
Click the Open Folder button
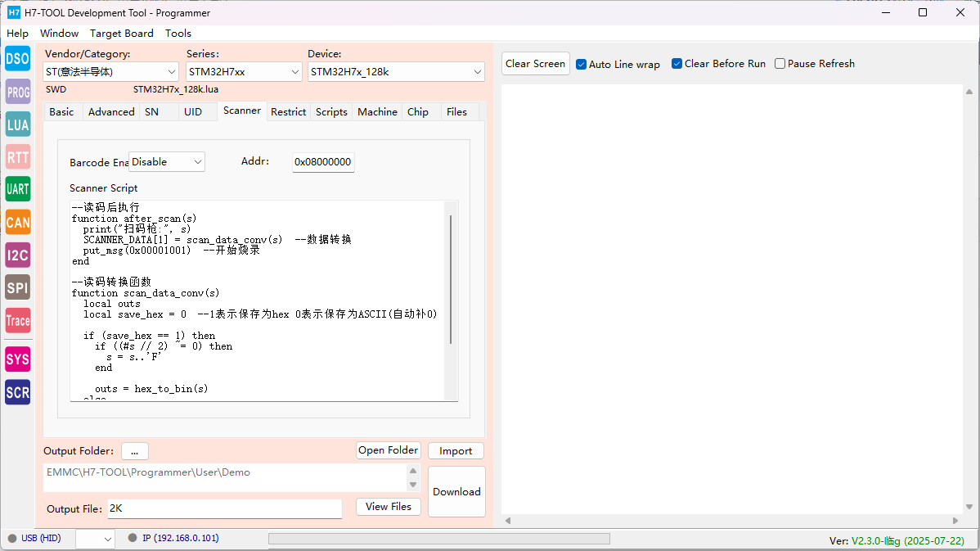click(388, 450)
